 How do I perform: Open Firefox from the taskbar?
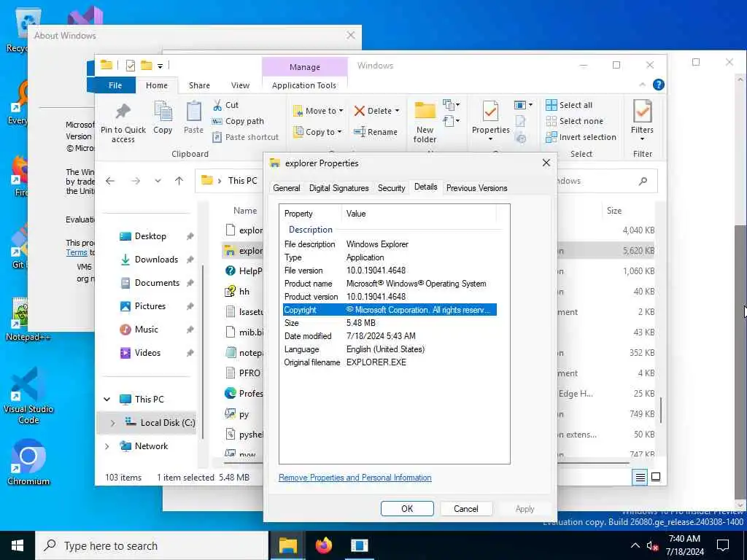click(324, 545)
